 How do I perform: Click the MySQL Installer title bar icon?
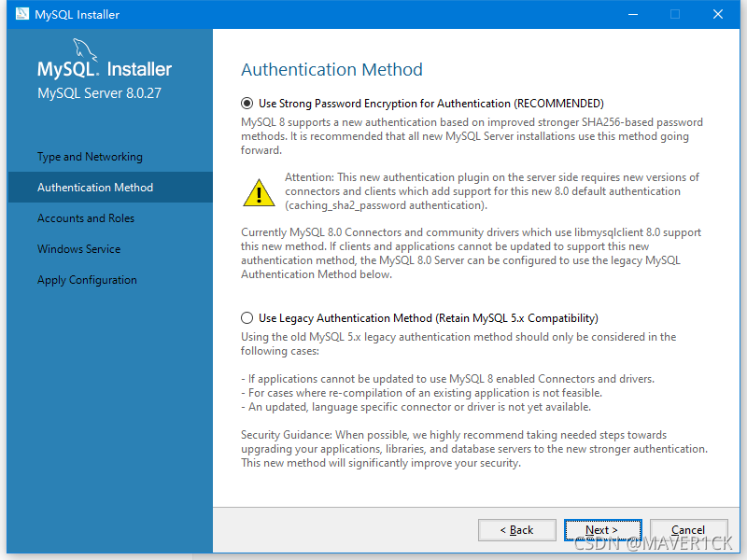(x=21, y=14)
